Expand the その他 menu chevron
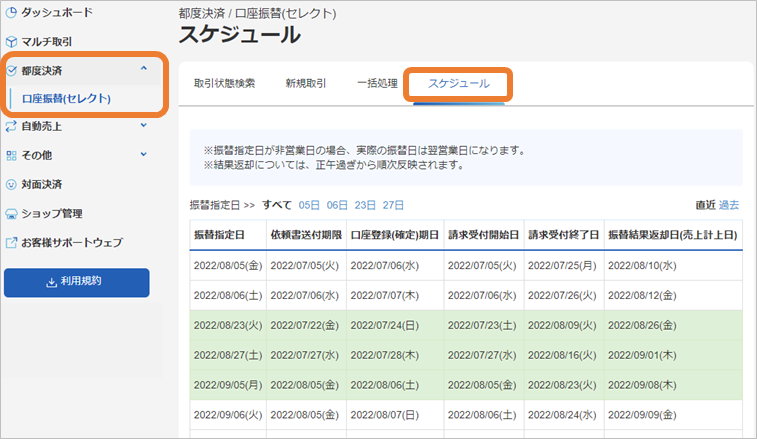 click(x=143, y=155)
